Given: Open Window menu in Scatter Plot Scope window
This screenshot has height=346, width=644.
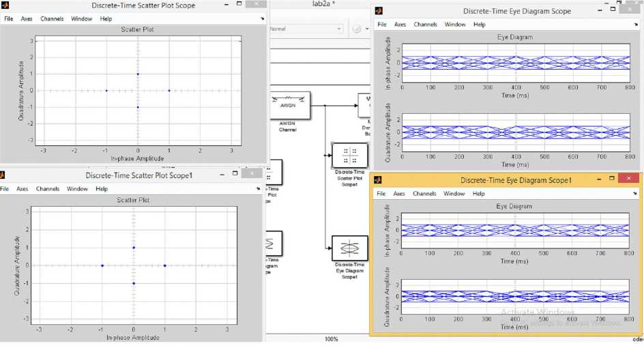Looking at the screenshot, I should coord(82,19).
